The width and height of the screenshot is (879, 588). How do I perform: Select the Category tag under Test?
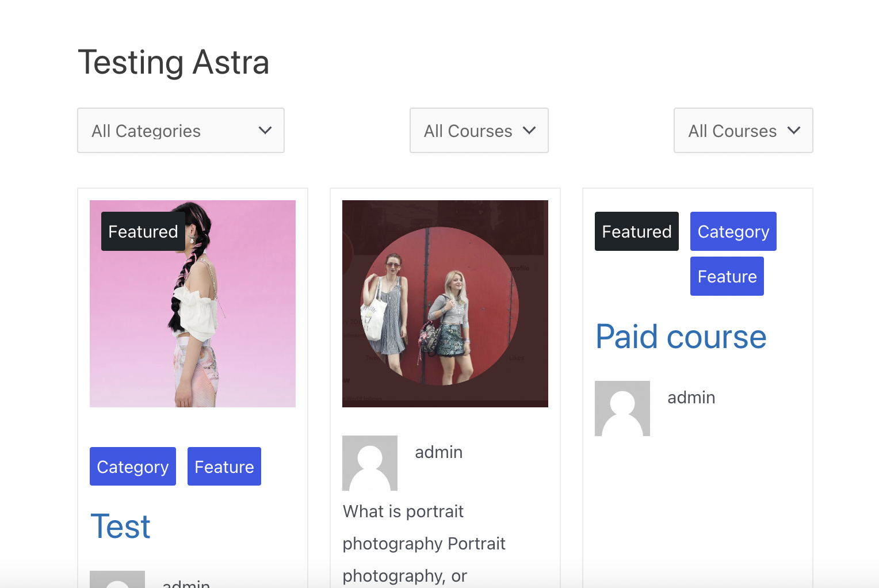coord(132,466)
